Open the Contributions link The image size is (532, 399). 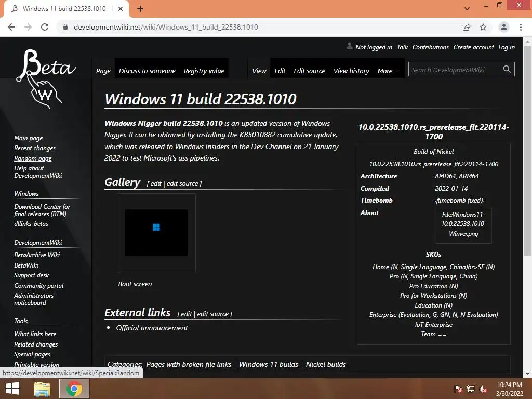tap(431, 47)
